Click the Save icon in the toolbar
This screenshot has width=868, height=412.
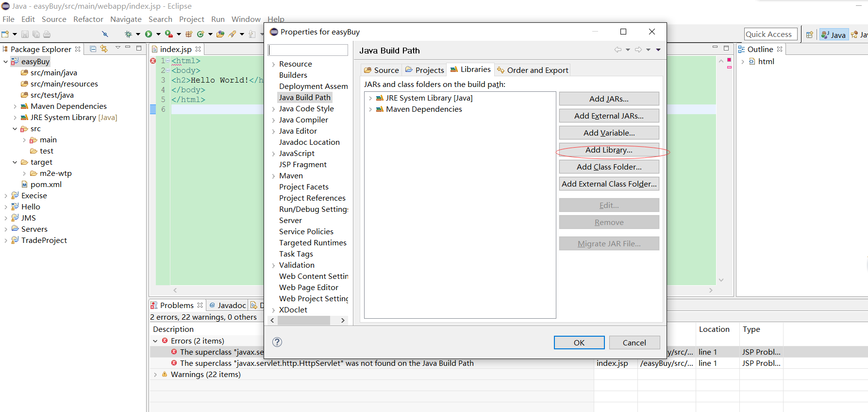pos(25,34)
